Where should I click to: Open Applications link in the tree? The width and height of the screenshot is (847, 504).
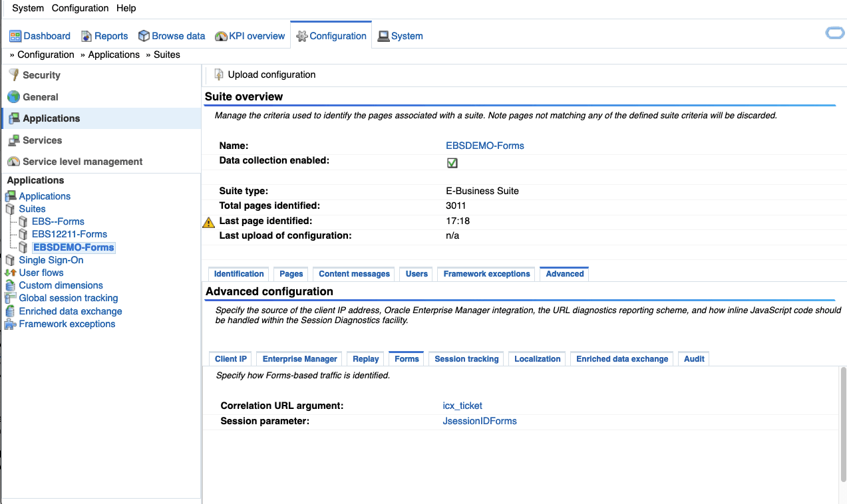[45, 196]
